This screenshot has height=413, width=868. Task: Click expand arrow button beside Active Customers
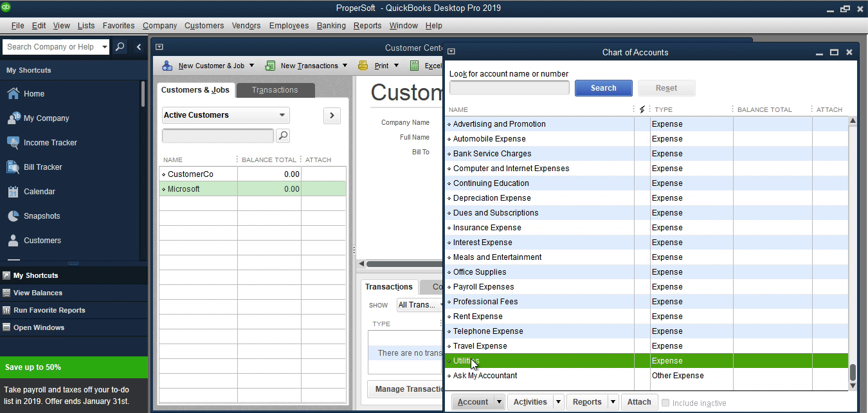(332, 115)
